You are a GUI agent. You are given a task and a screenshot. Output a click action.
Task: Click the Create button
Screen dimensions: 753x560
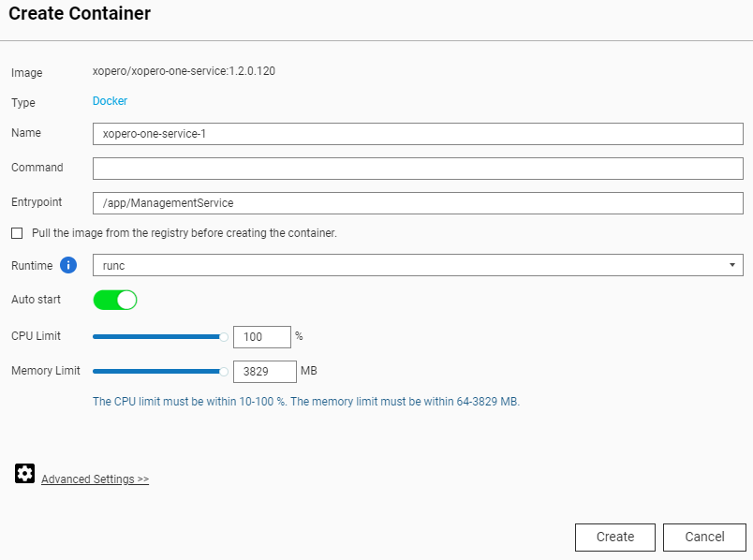tap(614, 537)
